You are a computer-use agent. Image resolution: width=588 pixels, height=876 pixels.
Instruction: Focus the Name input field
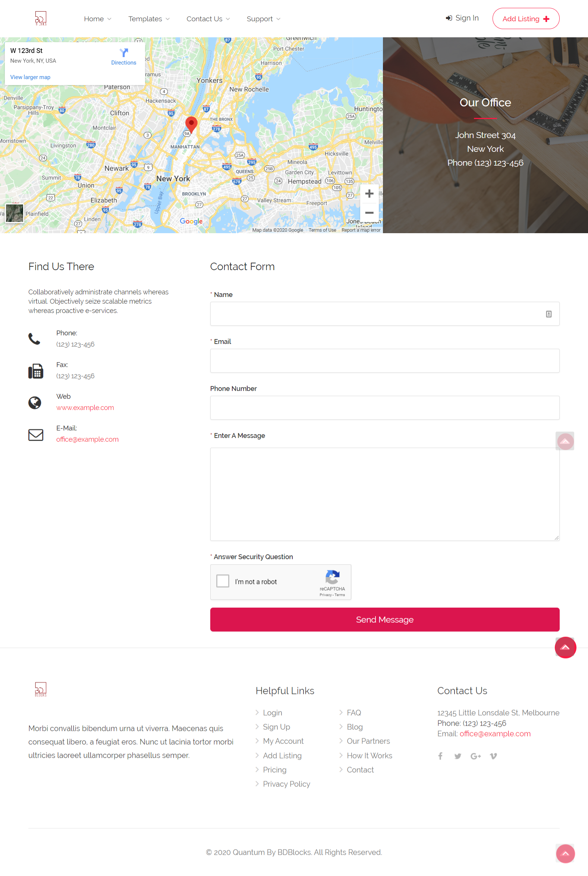(x=384, y=314)
